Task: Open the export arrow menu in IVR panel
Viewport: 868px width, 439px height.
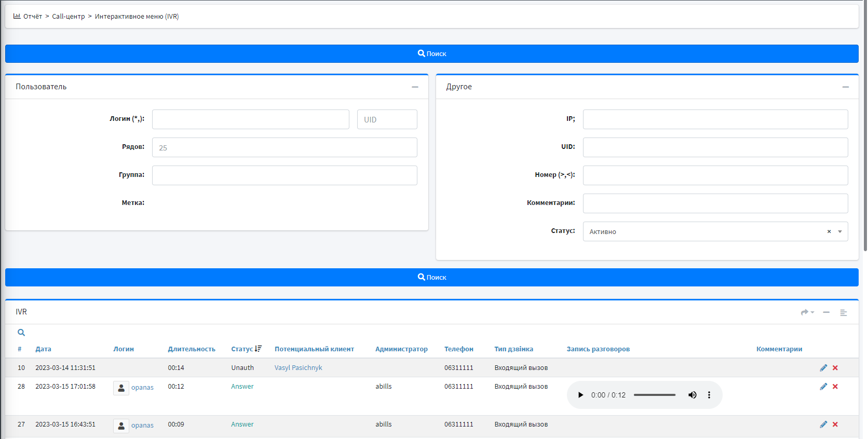Action: pos(807,312)
